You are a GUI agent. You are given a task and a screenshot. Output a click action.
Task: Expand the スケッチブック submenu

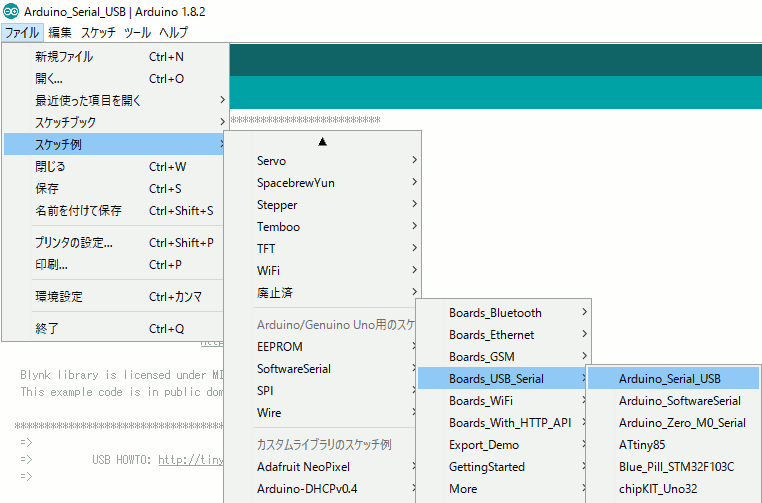[x=116, y=122]
